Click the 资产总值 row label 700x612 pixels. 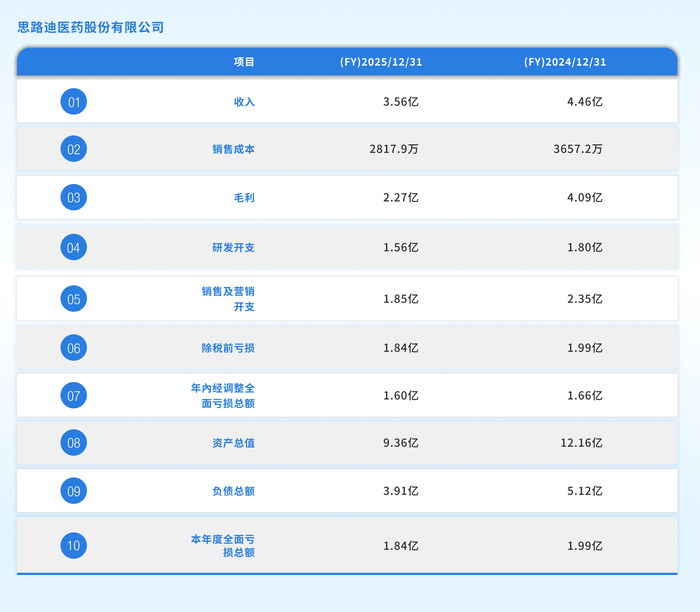pos(233,443)
